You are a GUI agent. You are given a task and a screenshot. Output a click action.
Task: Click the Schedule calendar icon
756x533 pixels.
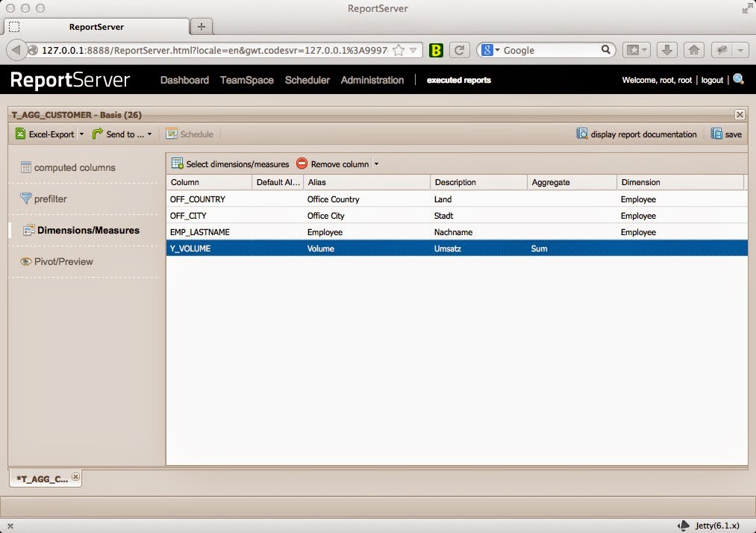(x=171, y=134)
